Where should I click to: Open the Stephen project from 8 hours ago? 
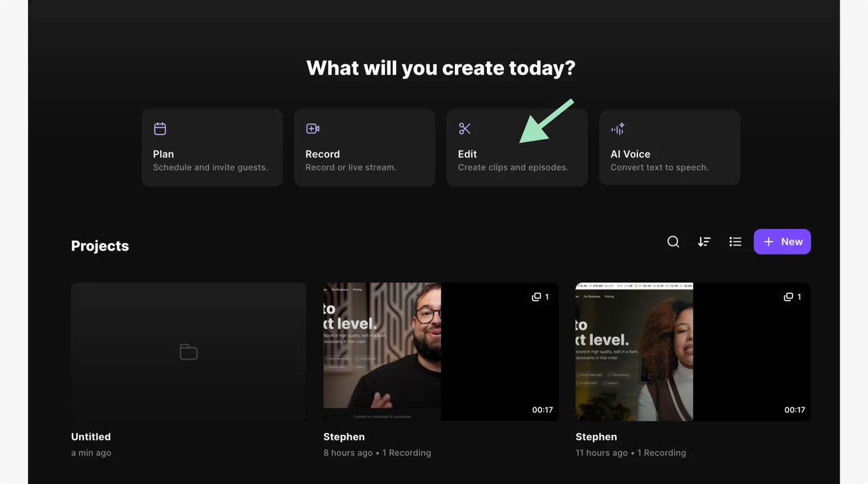click(440, 351)
